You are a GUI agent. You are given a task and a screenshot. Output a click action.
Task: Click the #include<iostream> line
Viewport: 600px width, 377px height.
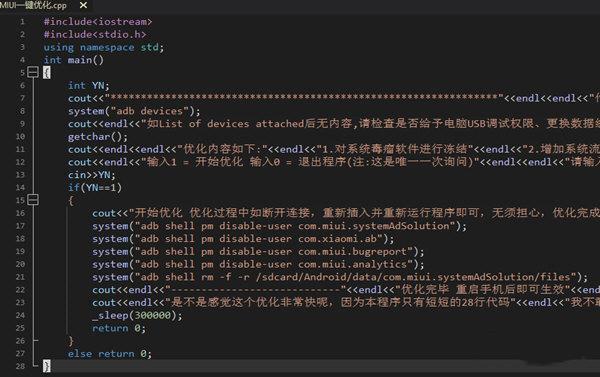(98, 21)
